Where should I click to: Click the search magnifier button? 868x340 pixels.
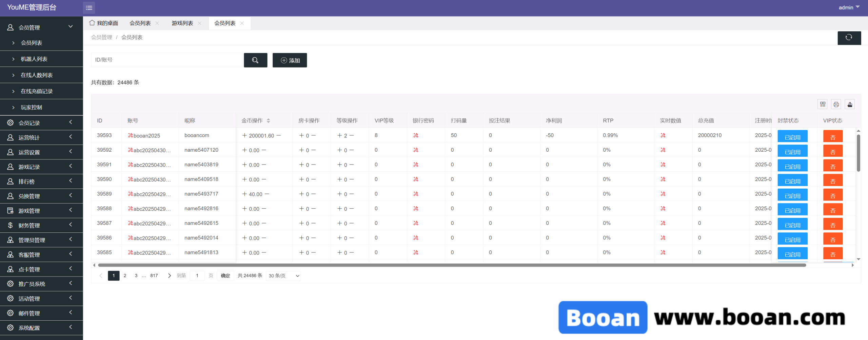pos(255,60)
